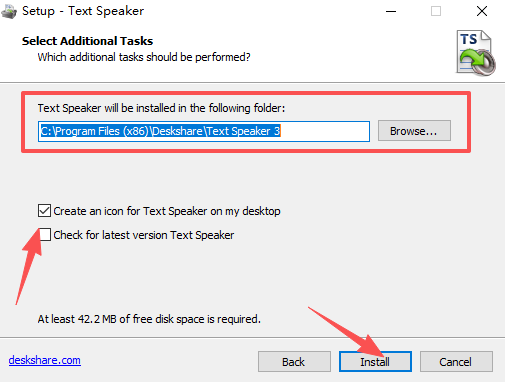Image resolution: width=505 pixels, height=382 pixels.
Task: Click the TS Text Speaker logo icon
Action: click(x=476, y=53)
